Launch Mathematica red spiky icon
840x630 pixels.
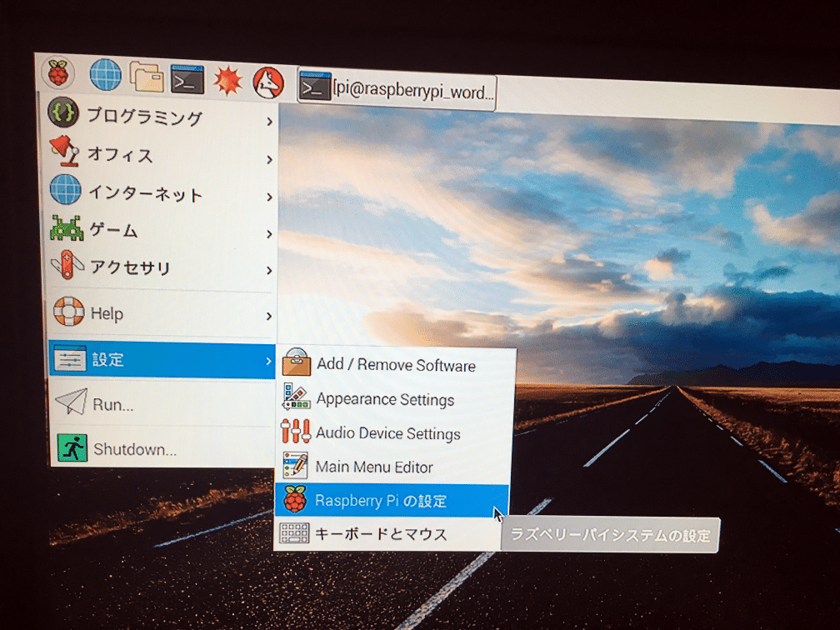click(227, 81)
